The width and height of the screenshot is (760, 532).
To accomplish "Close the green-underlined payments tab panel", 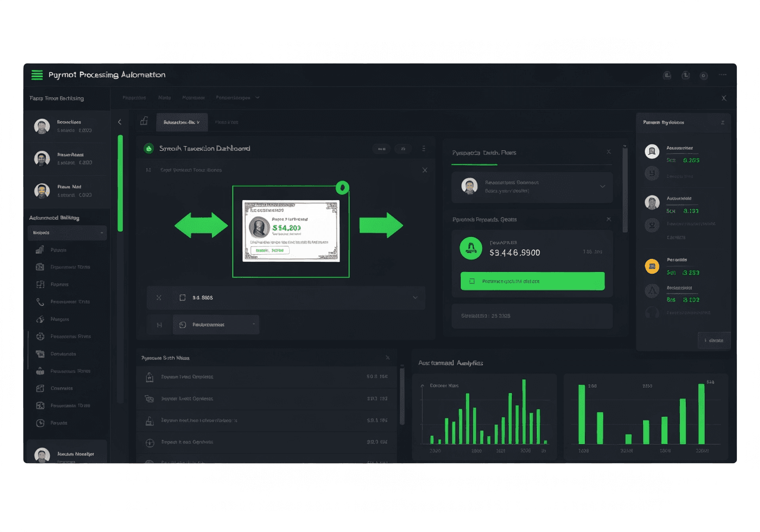I will [x=609, y=153].
